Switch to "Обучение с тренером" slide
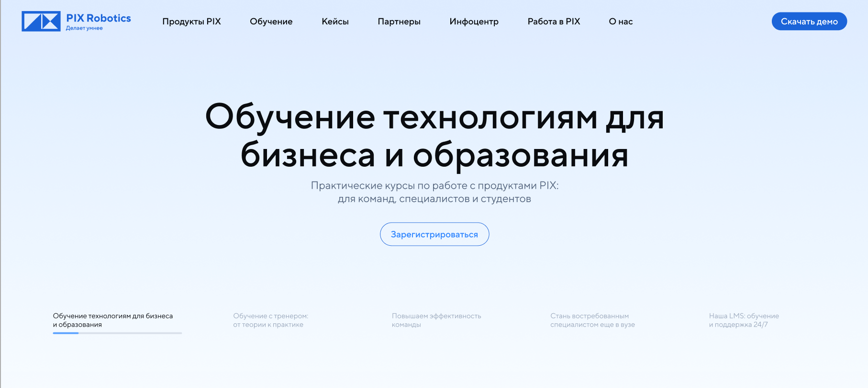Viewport: 868px width, 388px height. 270,320
